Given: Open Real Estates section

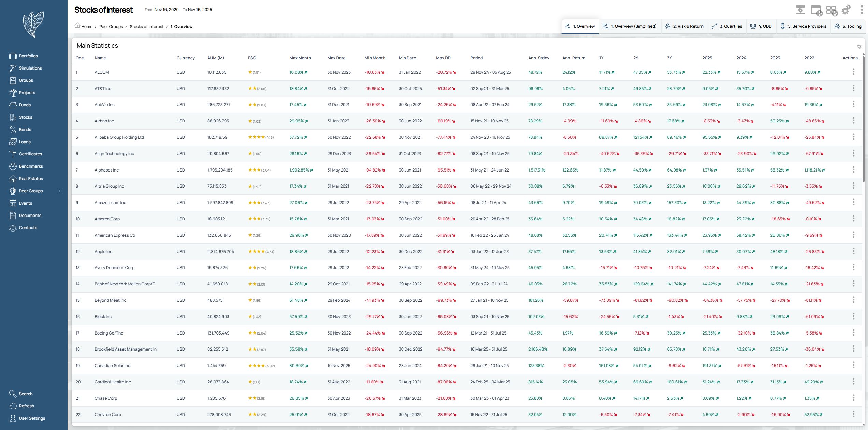Looking at the screenshot, I should [31, 179].
